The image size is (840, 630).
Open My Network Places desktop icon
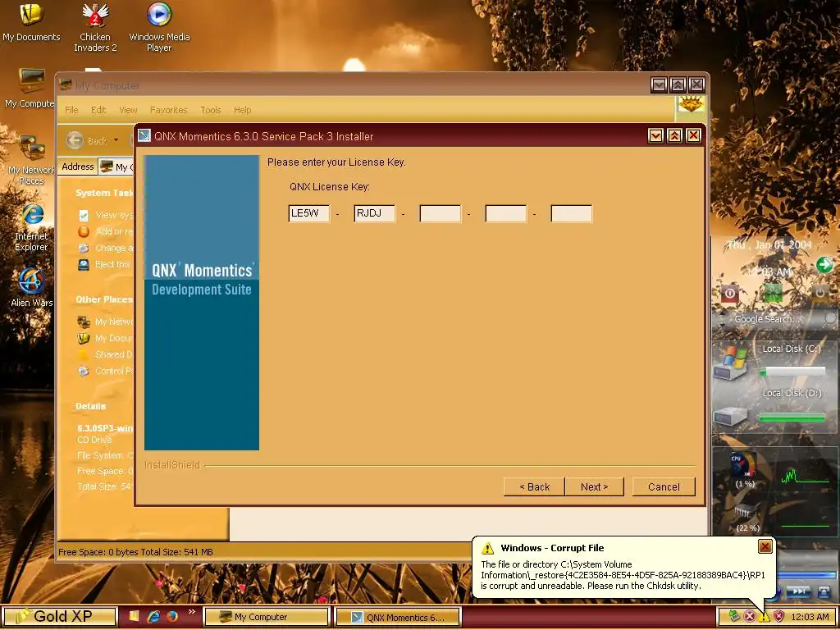pyautogui.click(x=31, y=160)
